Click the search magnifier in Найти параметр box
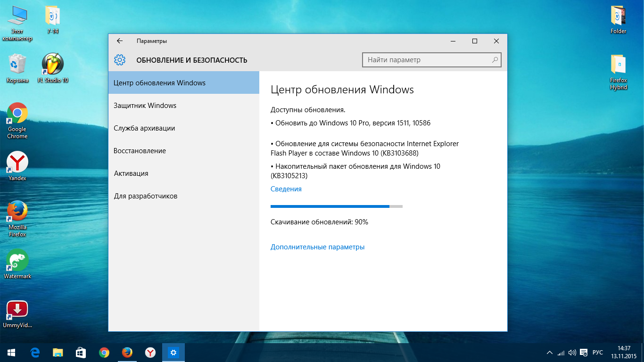This screenshot has width=644, height=362. (x=495, y=60)
